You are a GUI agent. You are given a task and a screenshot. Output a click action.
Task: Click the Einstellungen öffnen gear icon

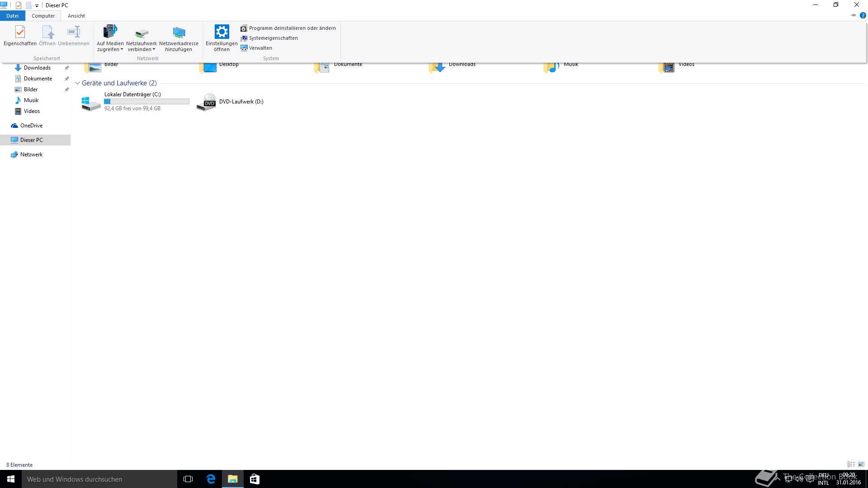coord(222,33)
